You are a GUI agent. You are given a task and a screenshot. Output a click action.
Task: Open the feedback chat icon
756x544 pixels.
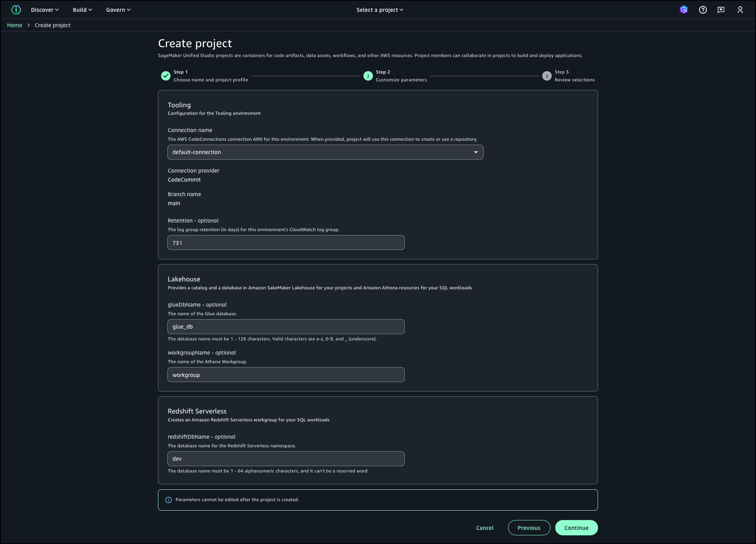pyautogui.click(x=721, y=10)
